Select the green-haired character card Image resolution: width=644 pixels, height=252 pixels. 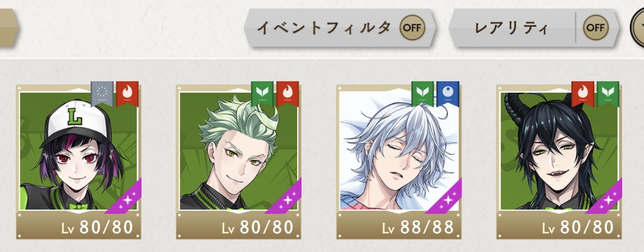(239, 162)
